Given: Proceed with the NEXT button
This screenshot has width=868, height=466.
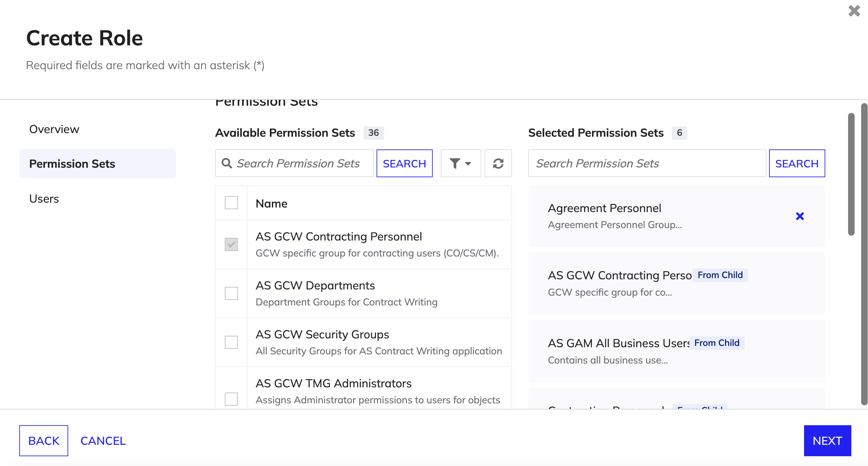Looking at the screenshot, I should click(x=827, y=441).
